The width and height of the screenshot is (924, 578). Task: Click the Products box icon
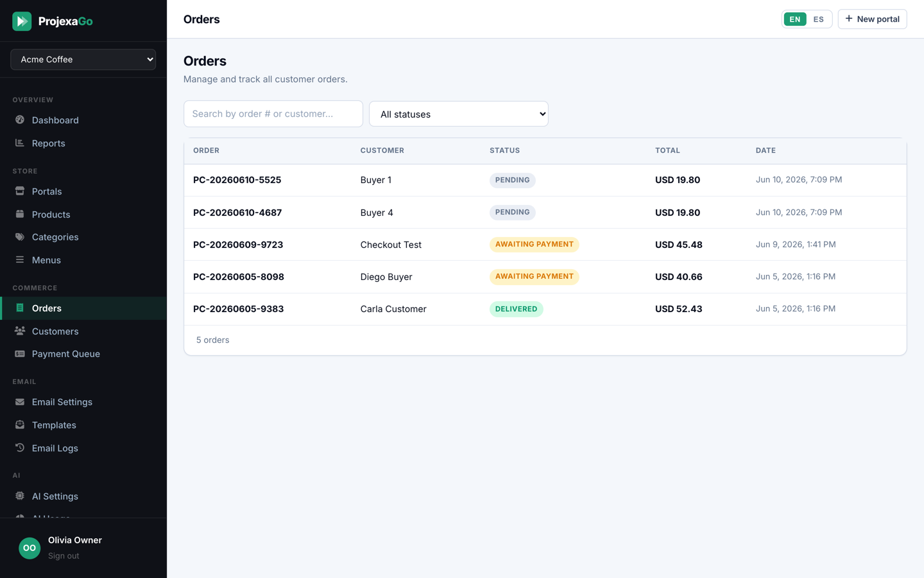click(20, 215)
